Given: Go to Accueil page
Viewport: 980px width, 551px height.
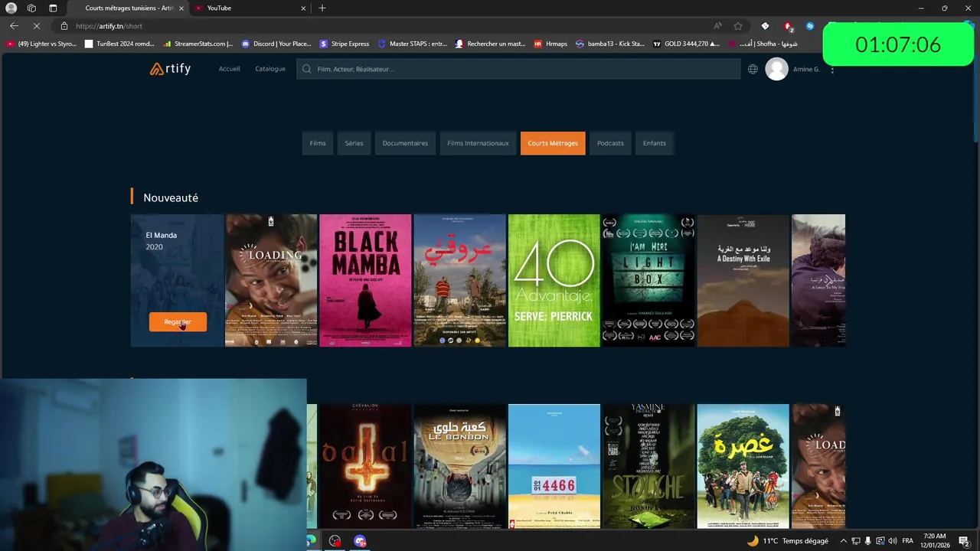Looking at the screenshot, I should 229,69.
